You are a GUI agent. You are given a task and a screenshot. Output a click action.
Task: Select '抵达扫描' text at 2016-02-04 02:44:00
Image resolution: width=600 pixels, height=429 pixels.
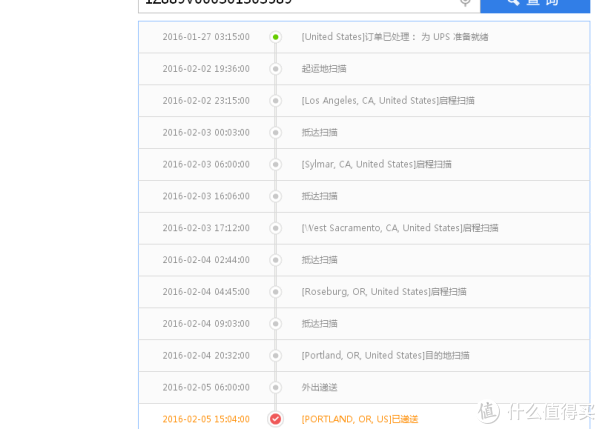click(x=319, y=260)
